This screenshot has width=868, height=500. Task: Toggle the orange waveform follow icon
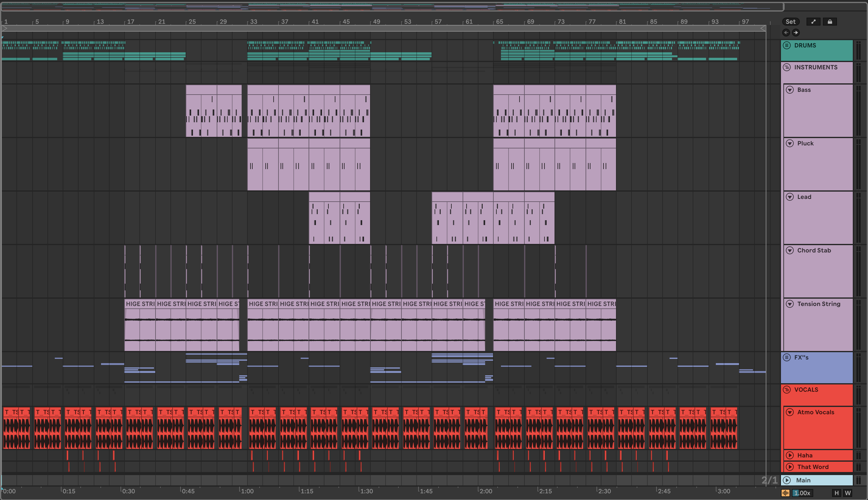coord(785,493)
